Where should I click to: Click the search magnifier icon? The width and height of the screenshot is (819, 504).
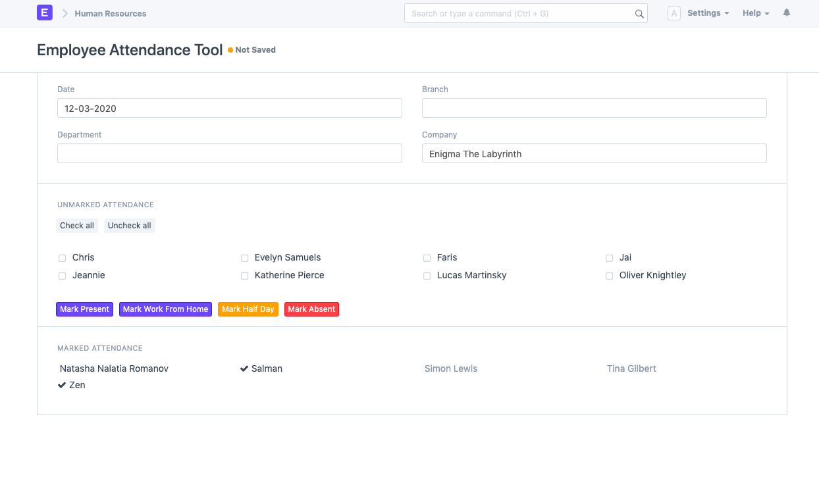[639, 14]
